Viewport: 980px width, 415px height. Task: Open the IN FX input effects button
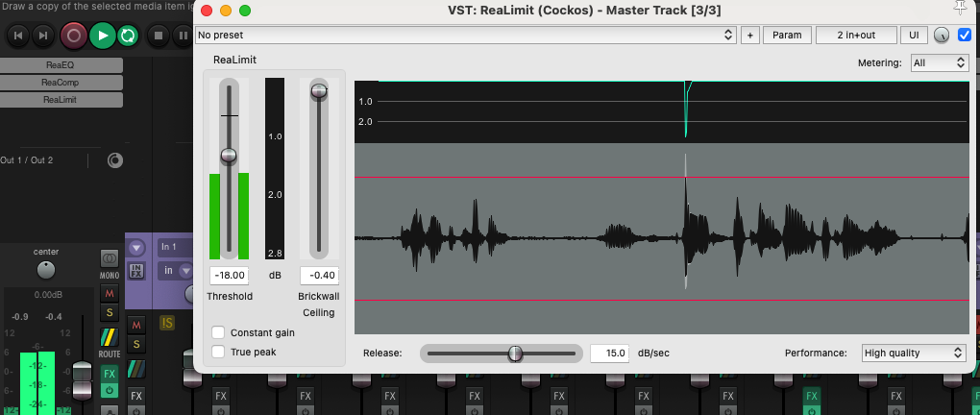pos(135,271)
